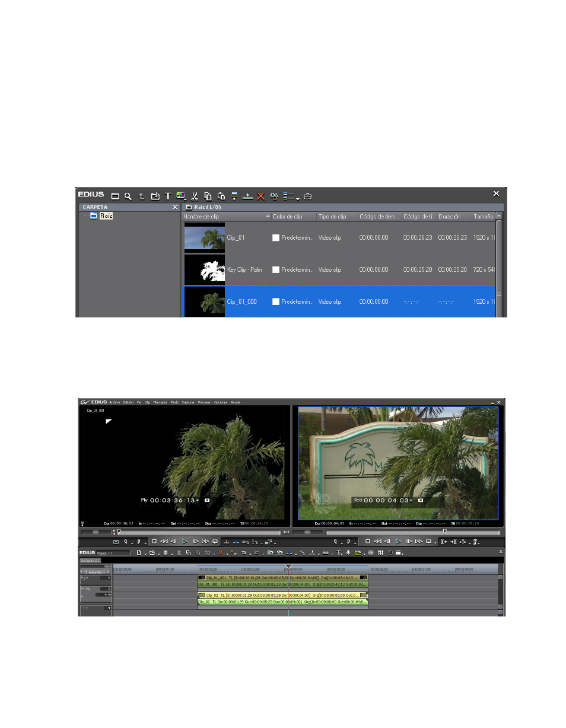Open the Marcador menu
Image resolution: width=566 pixels, height=728 pixels.
(161, 402)
